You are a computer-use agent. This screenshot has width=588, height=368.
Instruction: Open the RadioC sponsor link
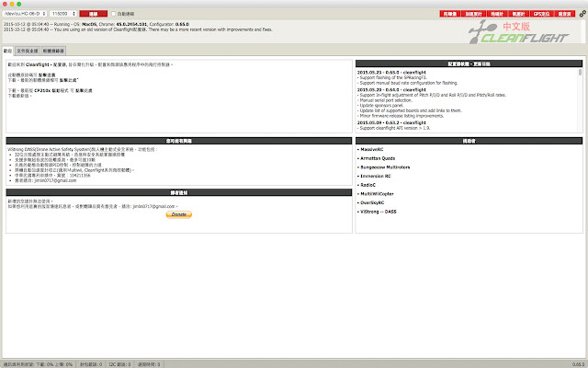click(x=367, y=185)
